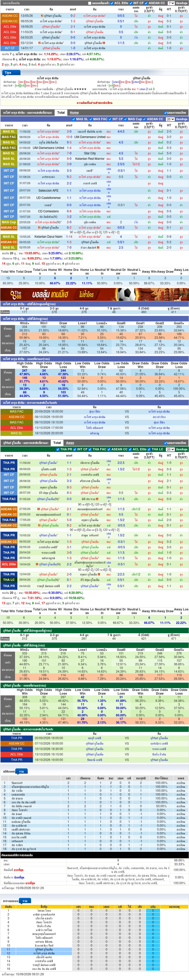Open Star City team link

tap(90, 153)
